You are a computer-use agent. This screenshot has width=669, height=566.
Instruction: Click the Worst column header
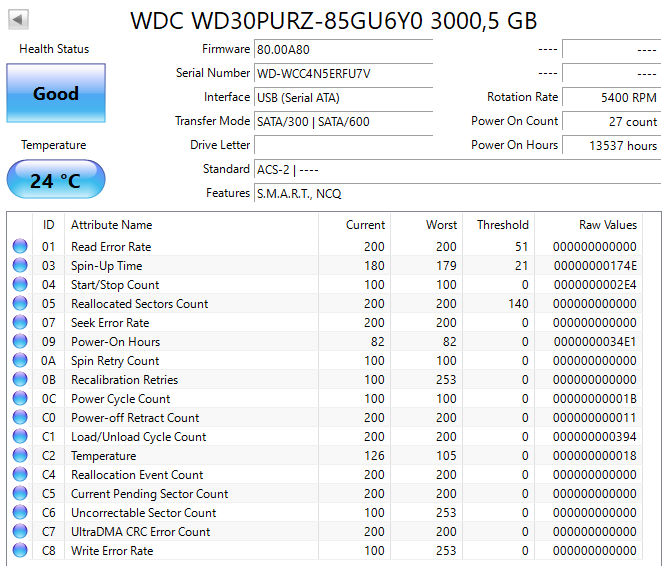pyautogui.click(x=427, y=225)
